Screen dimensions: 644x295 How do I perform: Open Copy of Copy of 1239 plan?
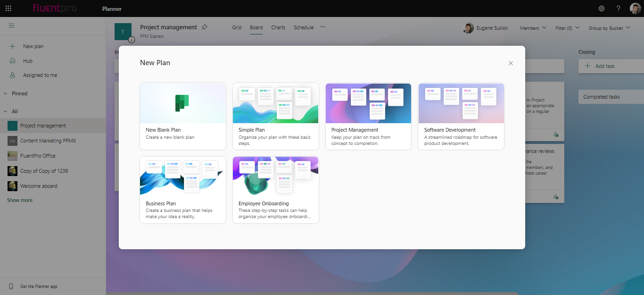click(x=53, y=171)
